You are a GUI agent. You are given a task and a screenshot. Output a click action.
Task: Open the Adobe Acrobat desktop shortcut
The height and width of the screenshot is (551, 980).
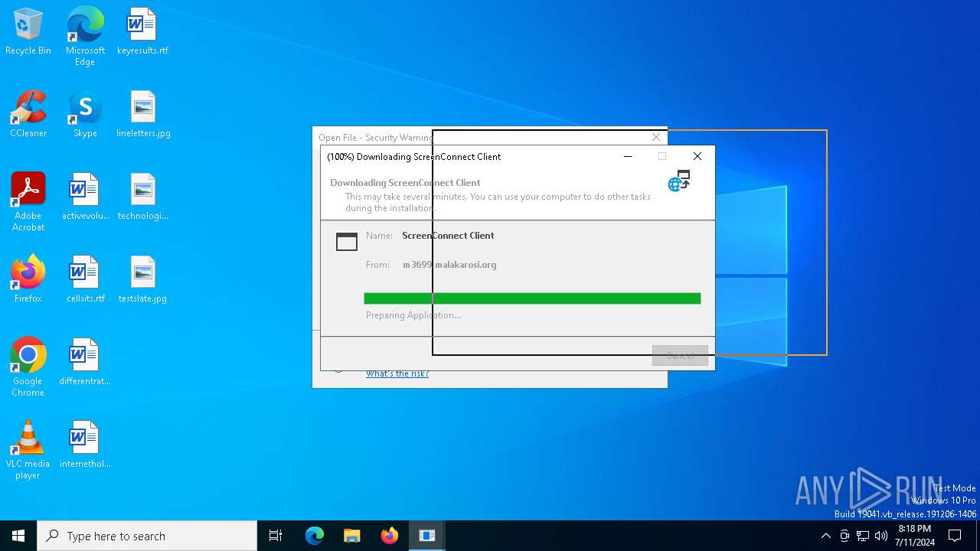point(28,202)
